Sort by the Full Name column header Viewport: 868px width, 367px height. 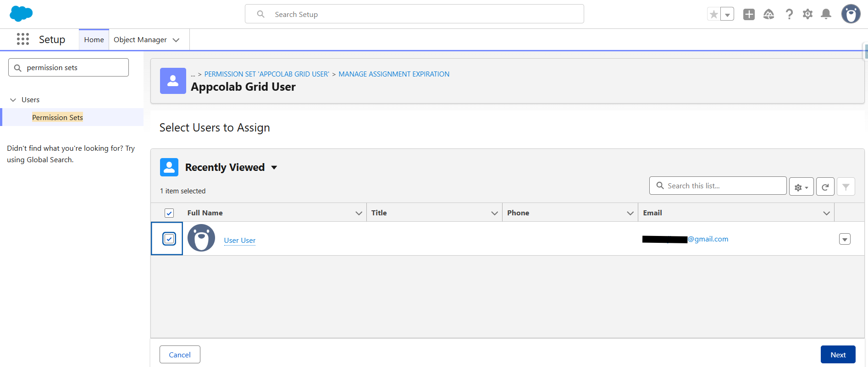click(205, 213)
